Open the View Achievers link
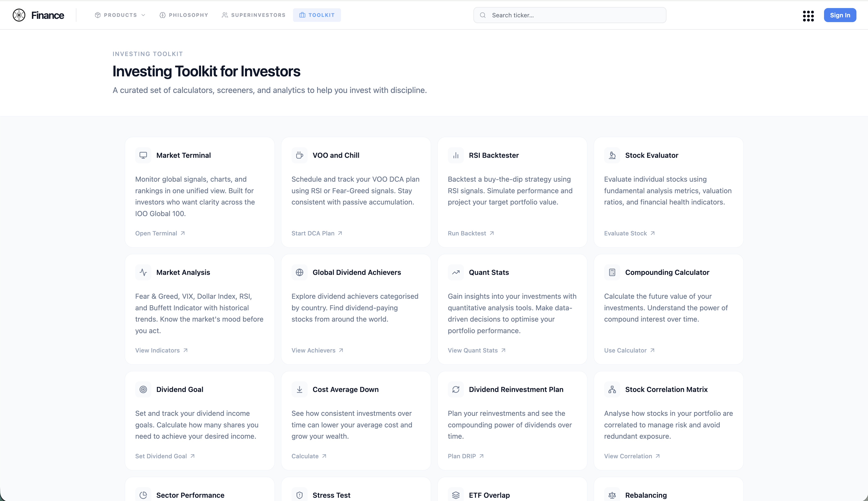Screen dimensions: 868x501 pos(317,350)
